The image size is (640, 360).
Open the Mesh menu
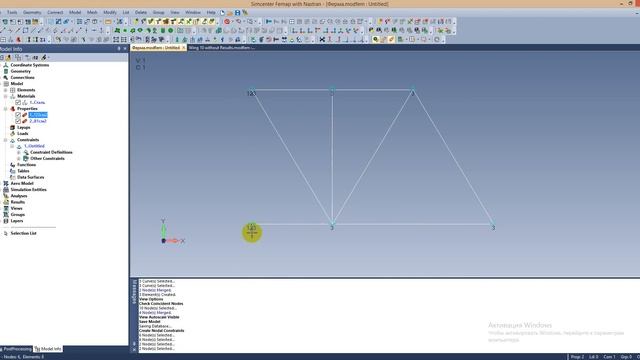tap(92, 13)
